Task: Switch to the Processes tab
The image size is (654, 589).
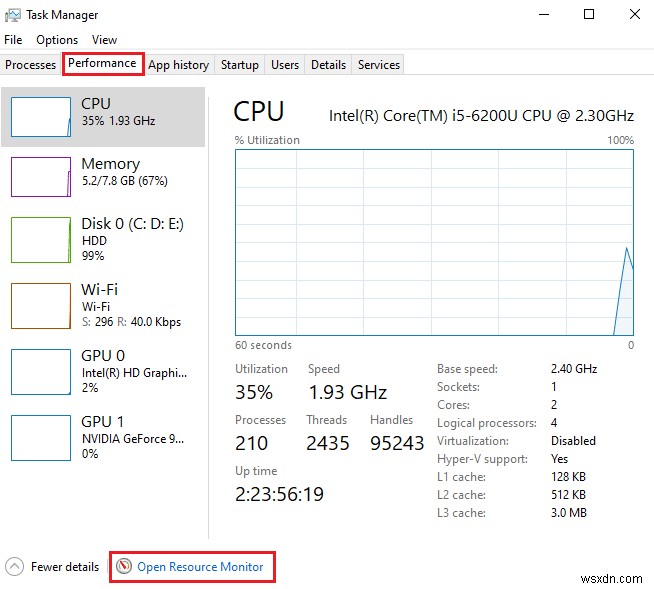Action: pyautogui.click(x=30, y=65)
